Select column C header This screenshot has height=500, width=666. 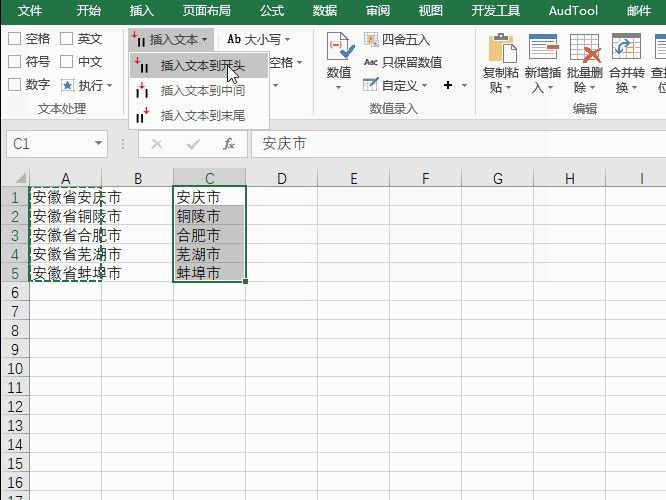209,178
